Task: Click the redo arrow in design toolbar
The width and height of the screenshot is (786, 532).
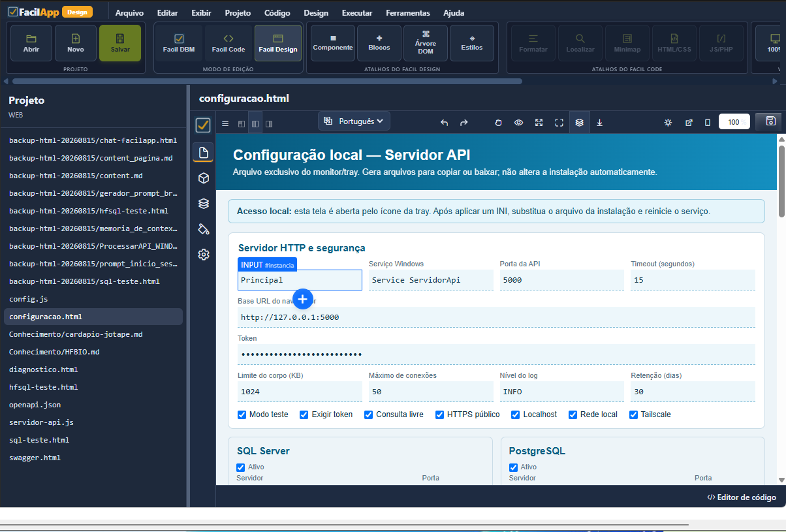Action: [464, 122]
